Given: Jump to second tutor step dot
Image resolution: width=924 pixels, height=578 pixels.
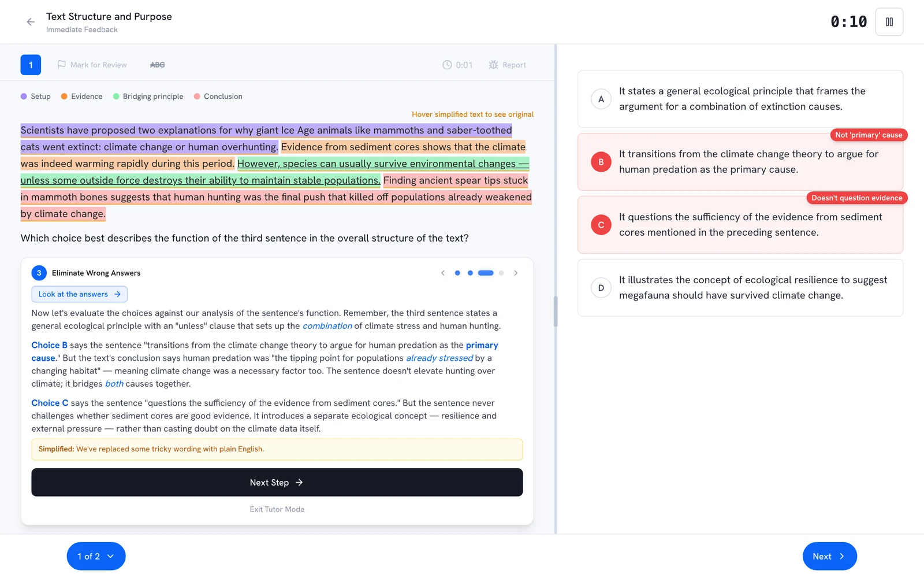Looking at the screenshot, I should coord(470,273).
